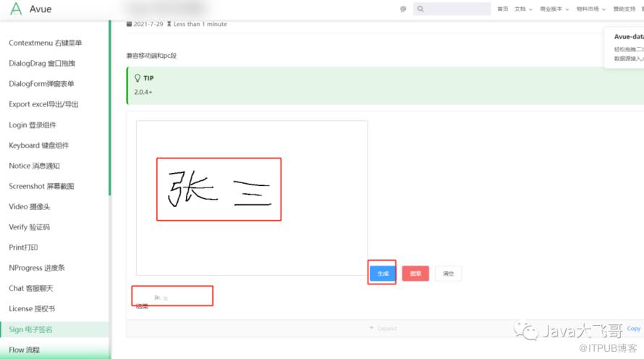Expand the 文档 dropdown menu

click(x=523, y=9)
